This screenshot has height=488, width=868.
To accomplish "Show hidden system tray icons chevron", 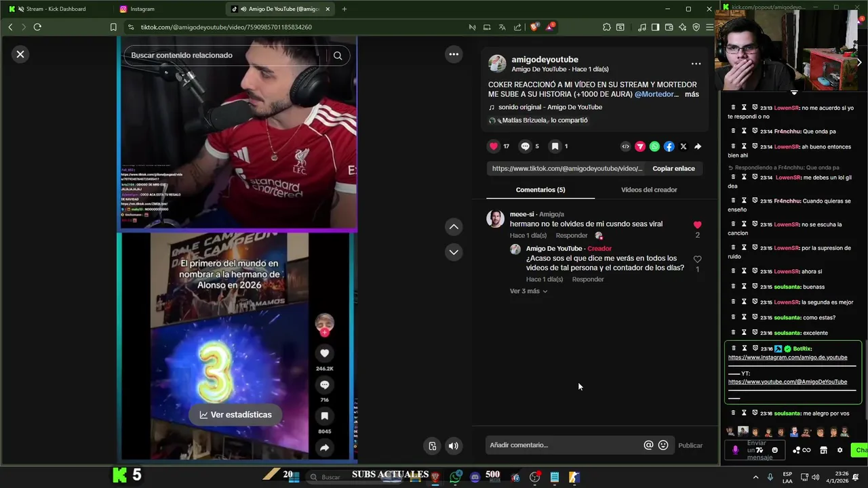I will [x=757, y=477].
